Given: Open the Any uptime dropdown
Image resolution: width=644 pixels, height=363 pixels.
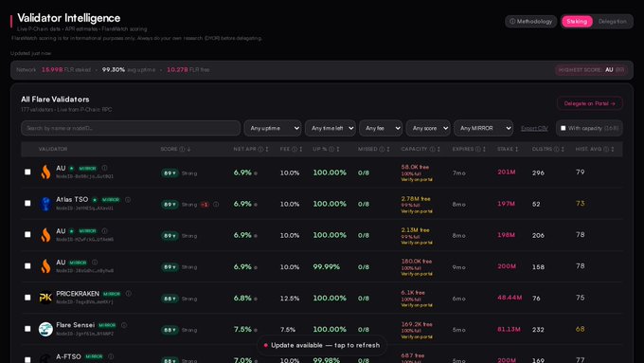Looking at the screenshot, I should coord(273,128).
